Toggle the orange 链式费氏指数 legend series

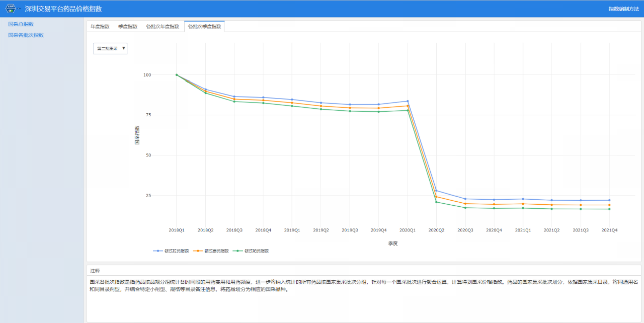211,251
